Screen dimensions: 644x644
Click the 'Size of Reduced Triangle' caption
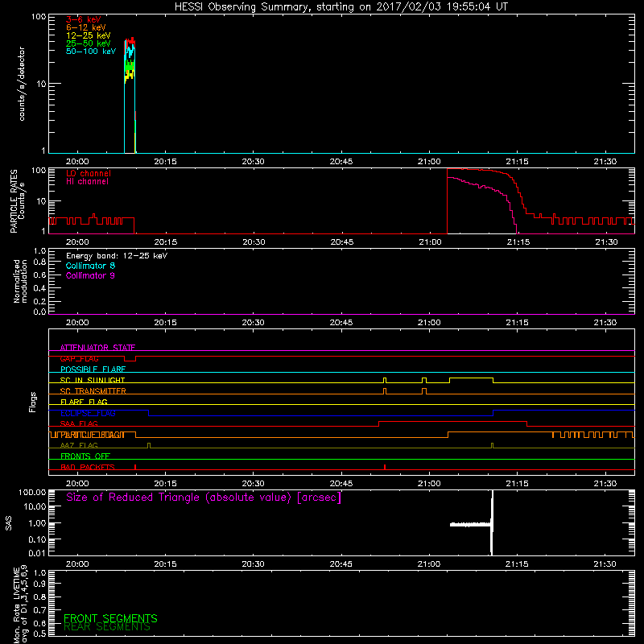(204, 497)
